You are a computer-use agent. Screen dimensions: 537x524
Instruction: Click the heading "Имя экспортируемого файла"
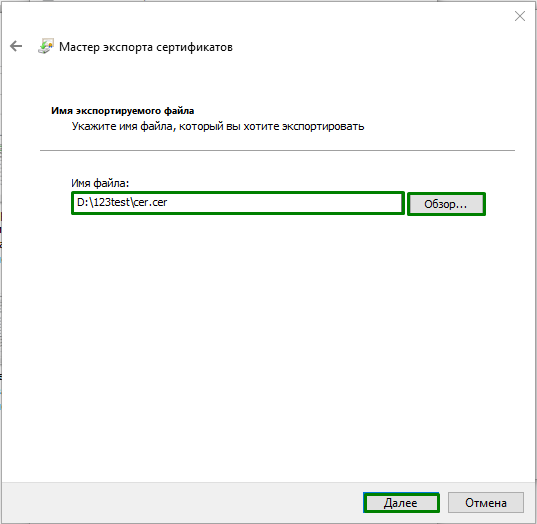click(x=123, y=111)
